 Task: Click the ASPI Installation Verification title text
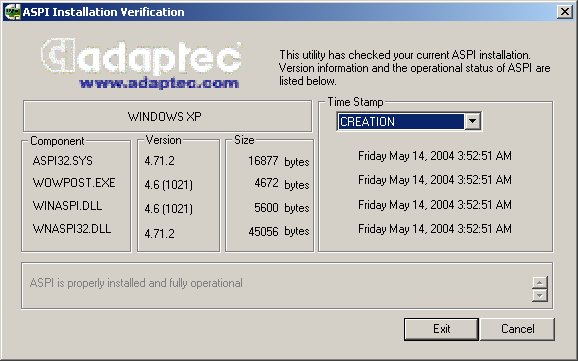[103, 12]
